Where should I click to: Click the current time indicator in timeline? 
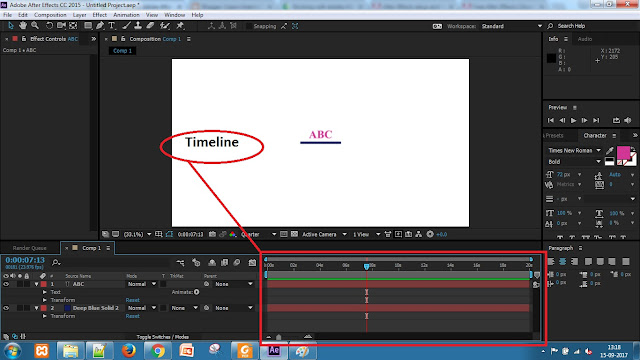(x=367, y=266)
